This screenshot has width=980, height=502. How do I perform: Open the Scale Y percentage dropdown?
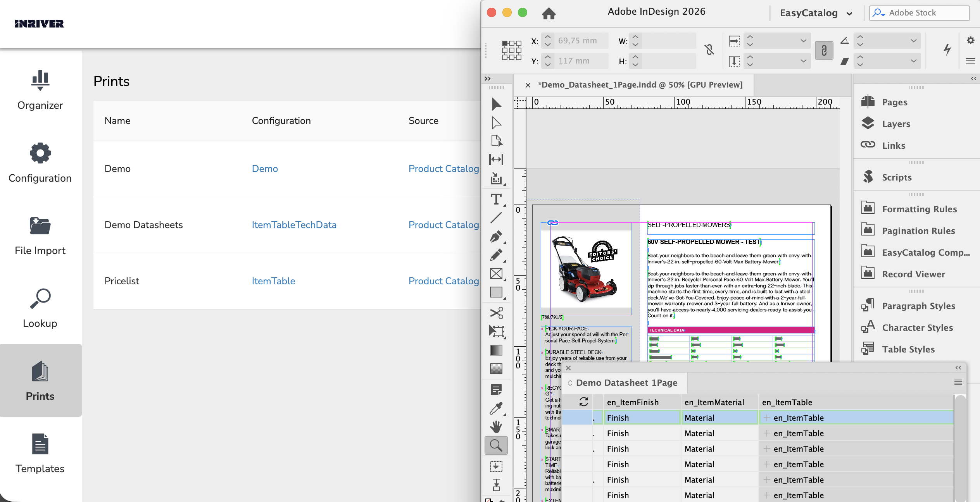click(803, 61)
